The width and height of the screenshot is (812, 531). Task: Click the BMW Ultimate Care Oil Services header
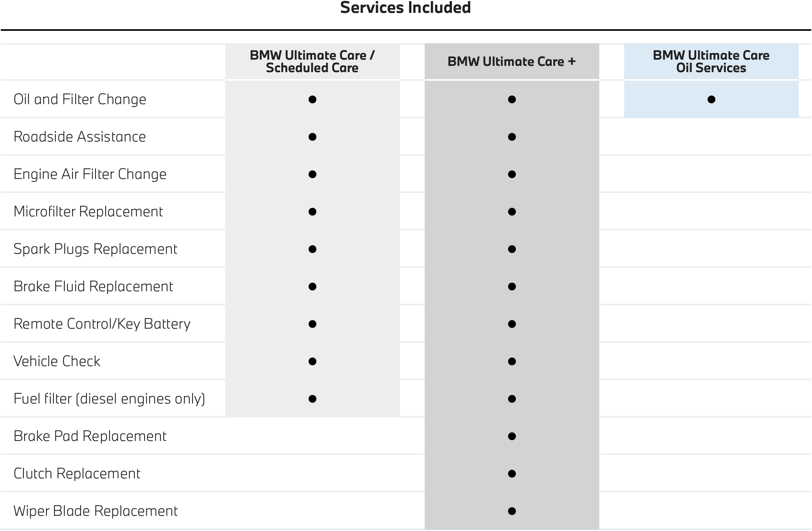[711, 62]
